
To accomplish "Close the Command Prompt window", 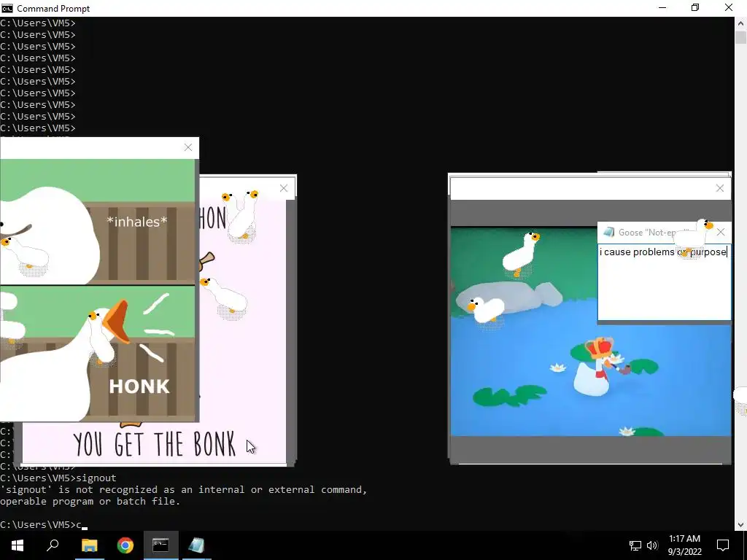I will pyautogui.click(x=729, y=8).
